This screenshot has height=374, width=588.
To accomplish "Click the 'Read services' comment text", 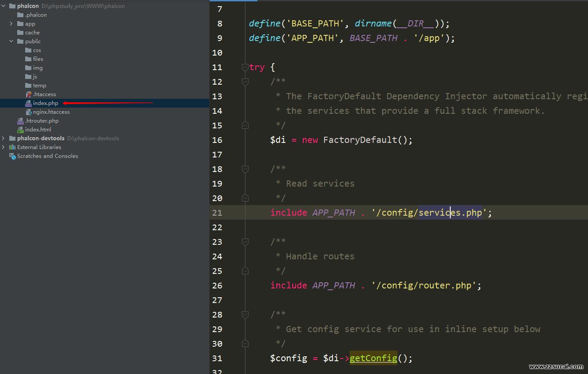I will point(320,183).
